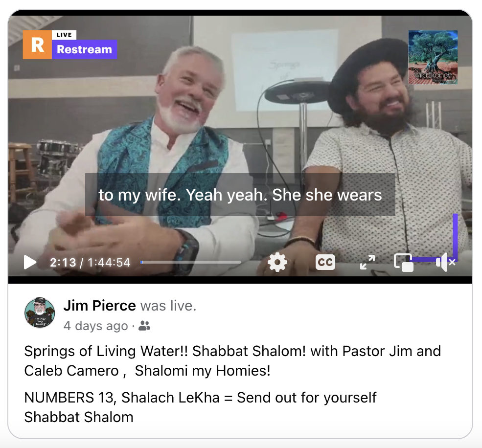Open the 4 days ago timestamp link
This screenshot has width=482, height=448.
(95, 326)
